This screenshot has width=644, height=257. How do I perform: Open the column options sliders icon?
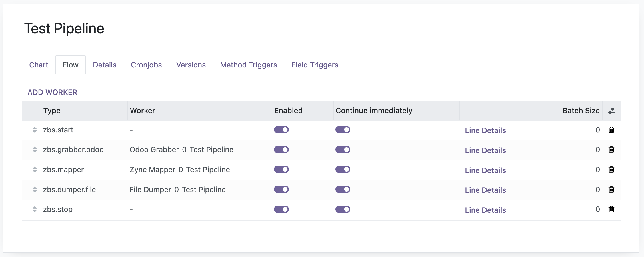pyautogui.click(x=611, y=111)
